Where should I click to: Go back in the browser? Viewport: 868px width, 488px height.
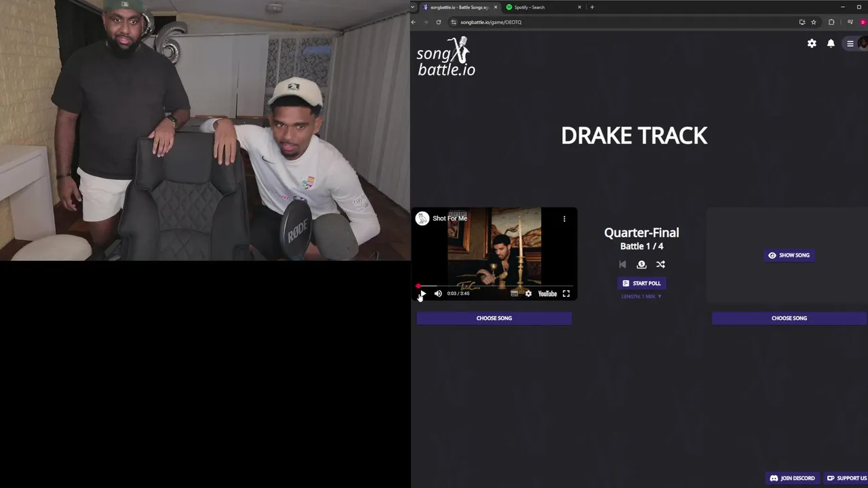click(x=414, y=22)
